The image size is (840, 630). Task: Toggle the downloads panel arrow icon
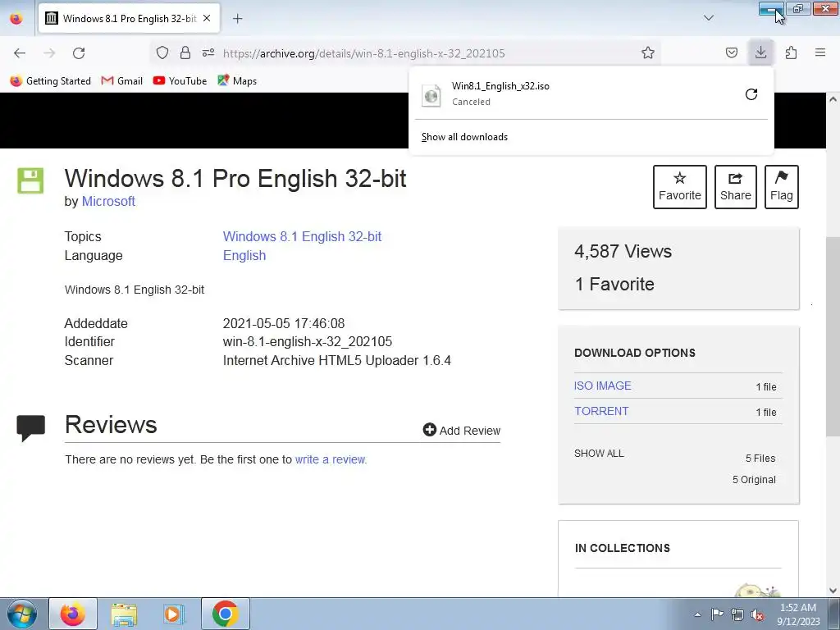(x=760, y=52)
